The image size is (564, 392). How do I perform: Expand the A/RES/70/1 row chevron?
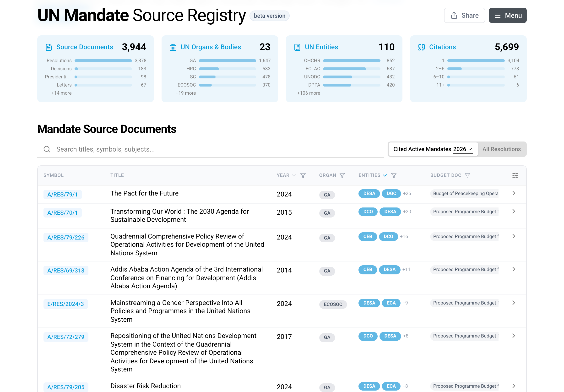pos(514,212)
